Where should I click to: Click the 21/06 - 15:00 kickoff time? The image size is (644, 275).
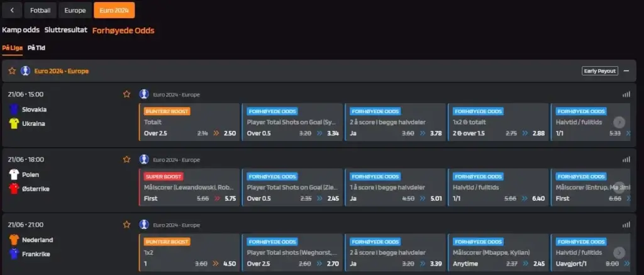(25, 94)
